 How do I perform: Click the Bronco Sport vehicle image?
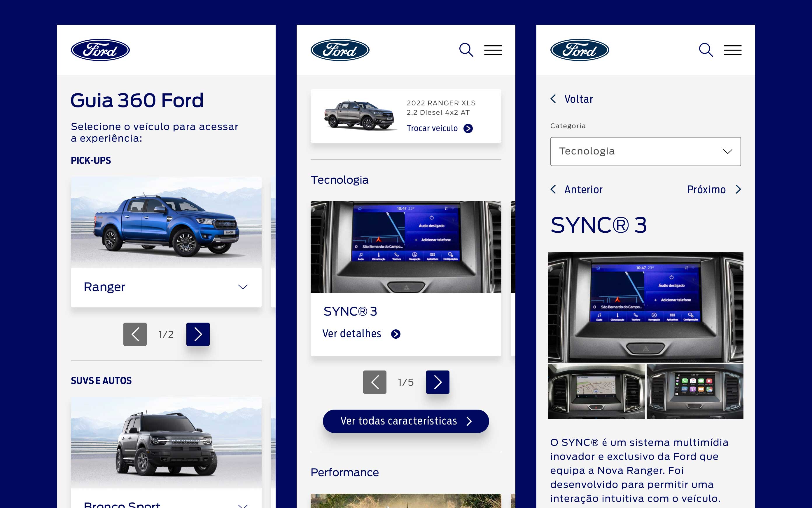166,442
